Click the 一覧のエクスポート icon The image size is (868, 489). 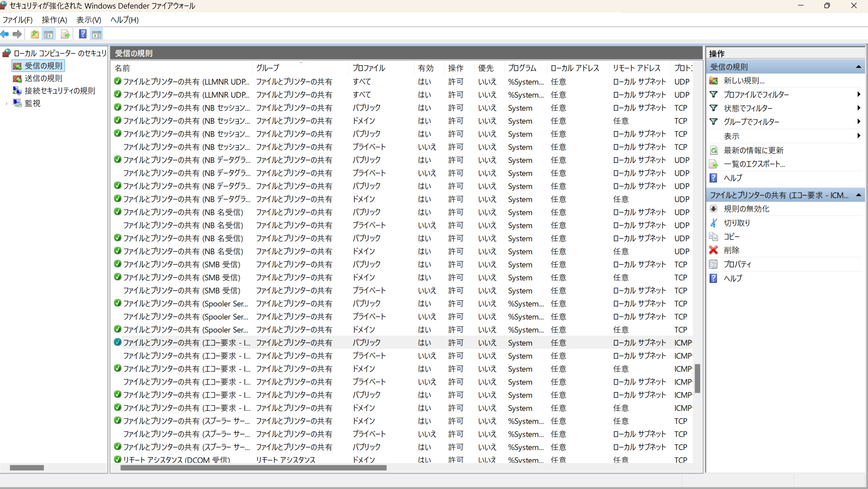pos(714,164)
